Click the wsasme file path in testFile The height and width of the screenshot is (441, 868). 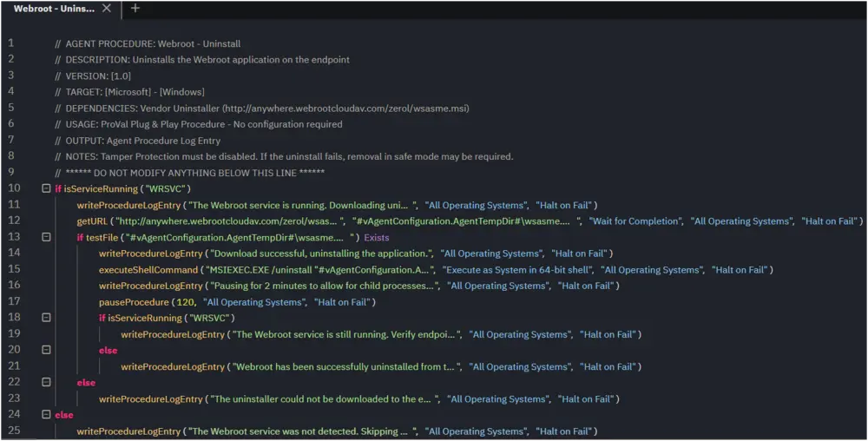[240, 237]
